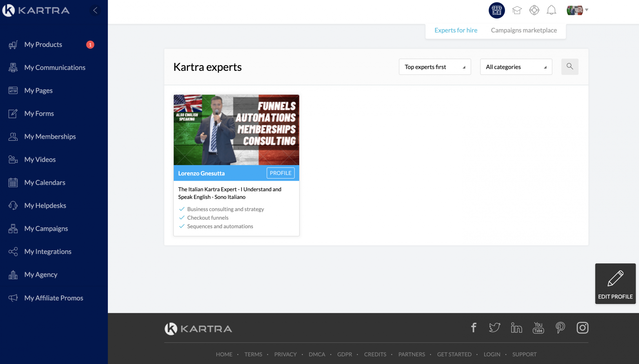This screenshot has height=364, width=639.
Task: Click the LinkedIn footer icon
Action: (x=516, y=328)
